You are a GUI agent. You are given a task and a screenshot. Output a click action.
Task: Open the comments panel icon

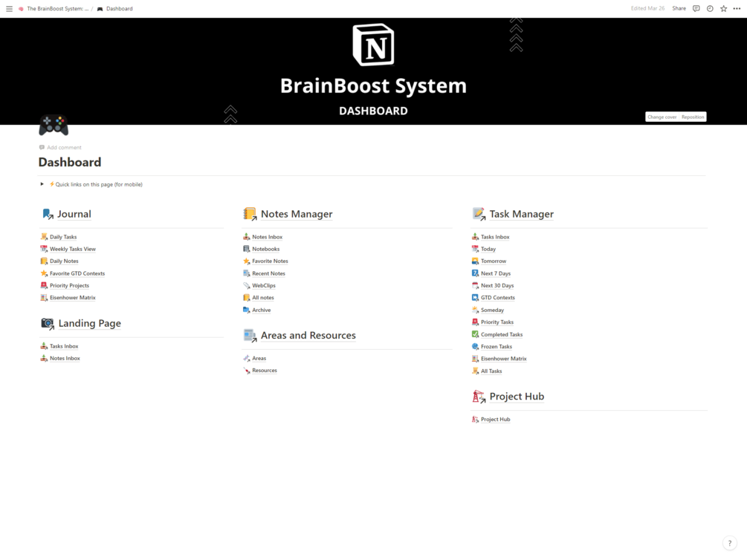[696, 9]
